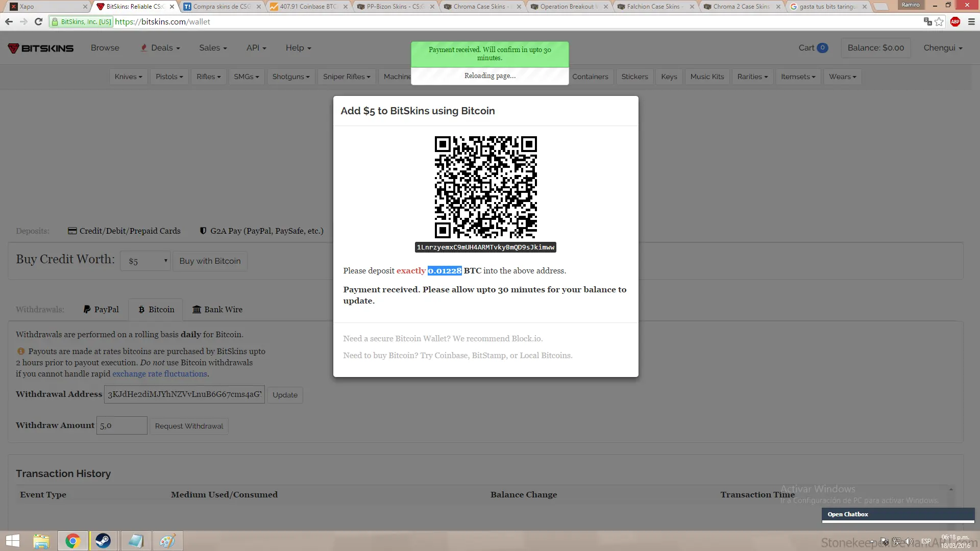Expand the Sales menu
The width and height of the screenshot is (980, 551).
click(x=213, y=48)
